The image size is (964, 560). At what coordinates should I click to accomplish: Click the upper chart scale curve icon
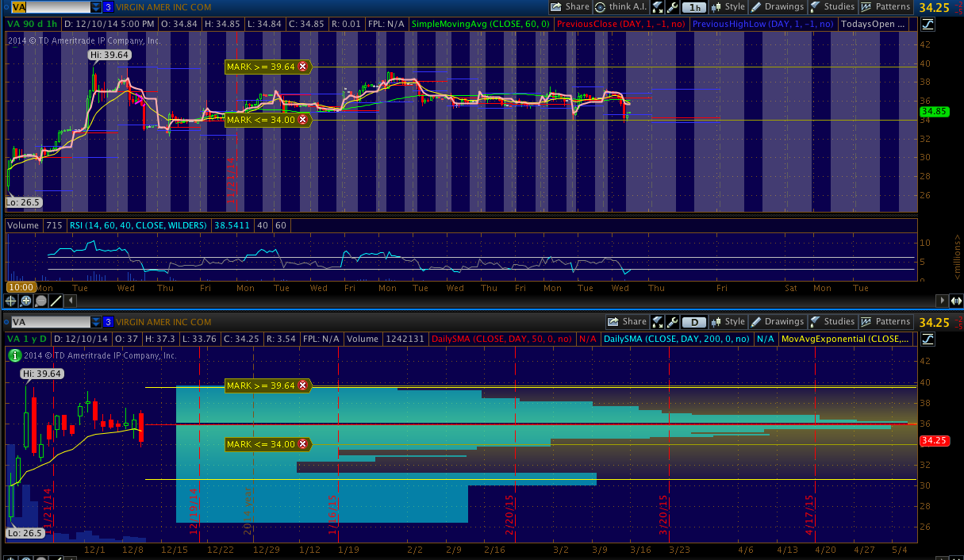pos(928,24)
